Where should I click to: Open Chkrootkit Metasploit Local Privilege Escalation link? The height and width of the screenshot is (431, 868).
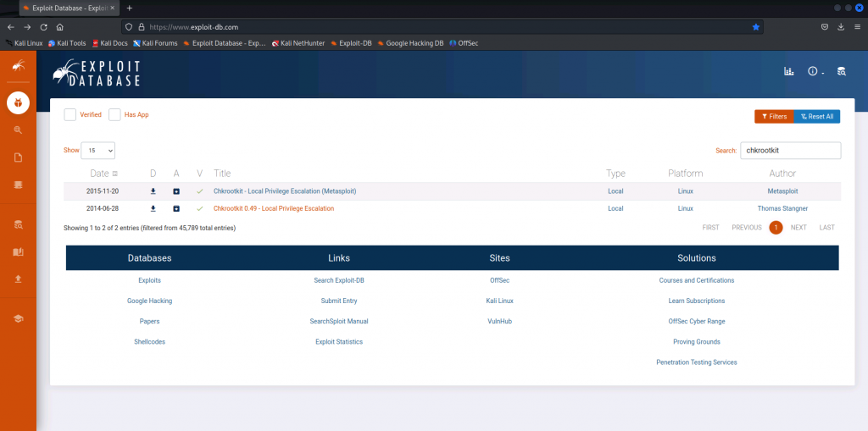click(285, 191)
